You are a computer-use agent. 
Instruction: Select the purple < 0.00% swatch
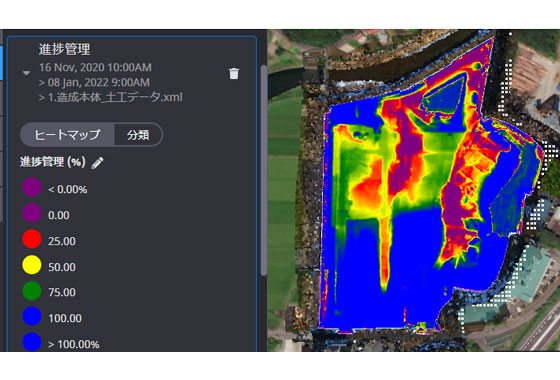tap(32, 187)
